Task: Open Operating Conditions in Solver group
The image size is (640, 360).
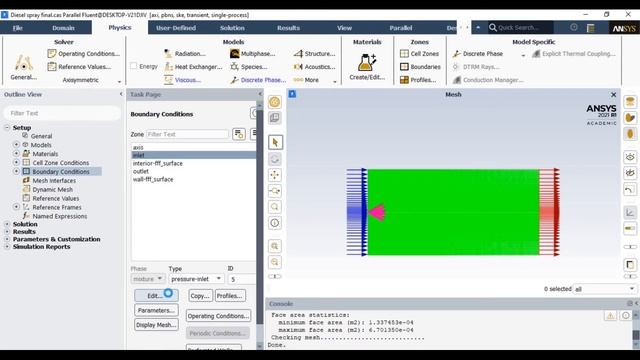Action: click(x=84, y=53)
